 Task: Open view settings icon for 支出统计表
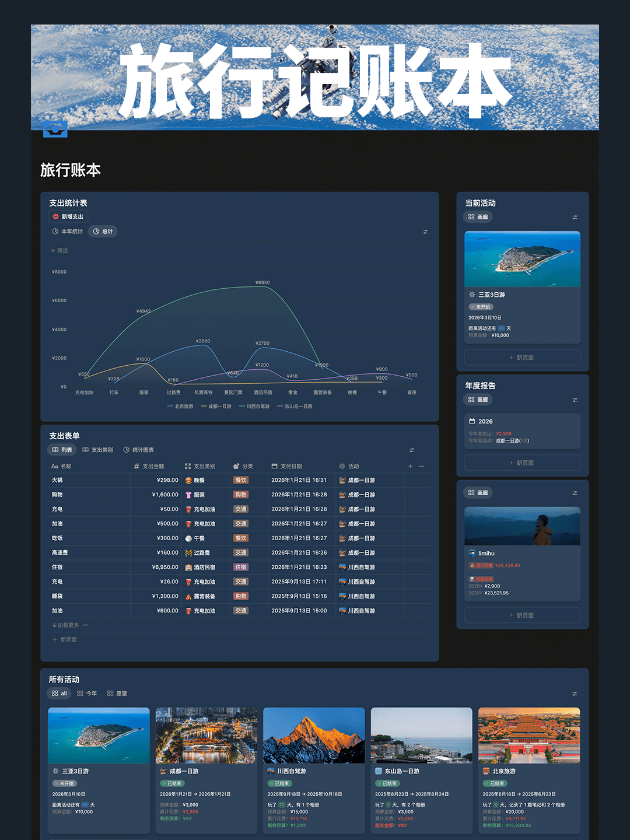(x=425, y=232)
